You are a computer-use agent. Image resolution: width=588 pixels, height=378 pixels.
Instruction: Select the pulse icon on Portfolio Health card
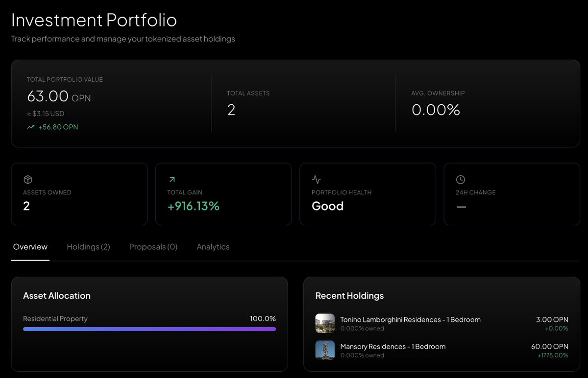(317, 179)
